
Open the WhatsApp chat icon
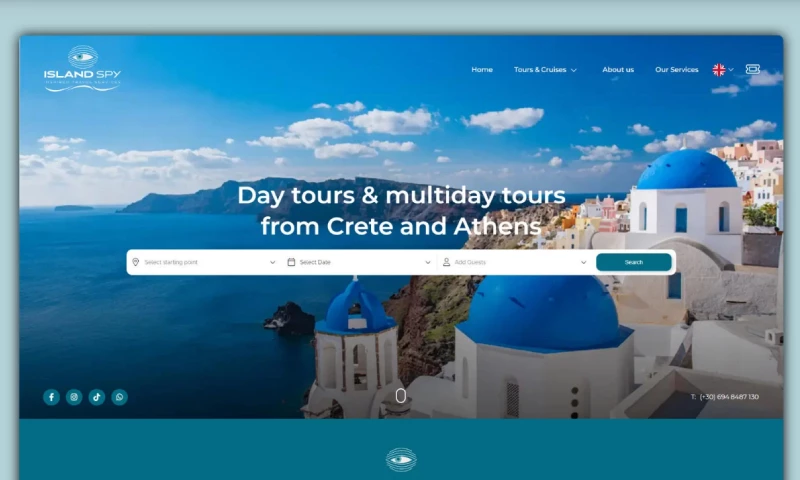(119, 397)
